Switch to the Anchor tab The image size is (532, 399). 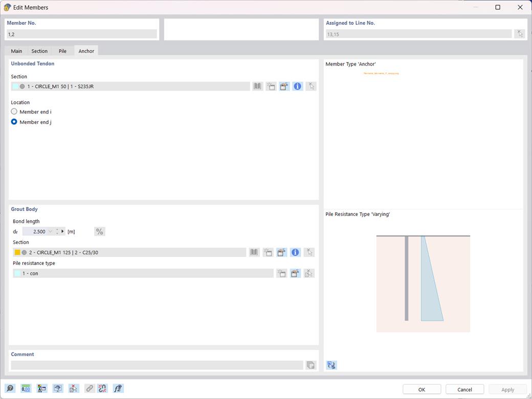point(86,51)
